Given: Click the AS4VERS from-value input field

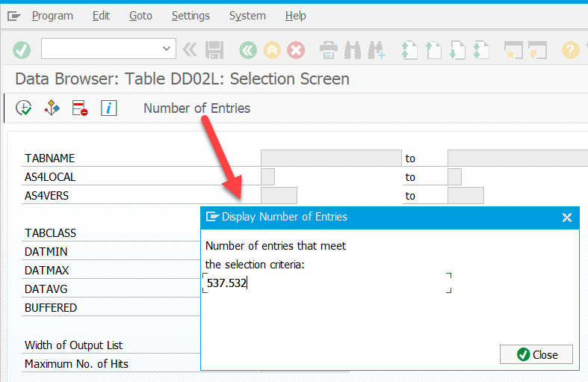Looking at the screenshot, I should (x=279, y=196).
